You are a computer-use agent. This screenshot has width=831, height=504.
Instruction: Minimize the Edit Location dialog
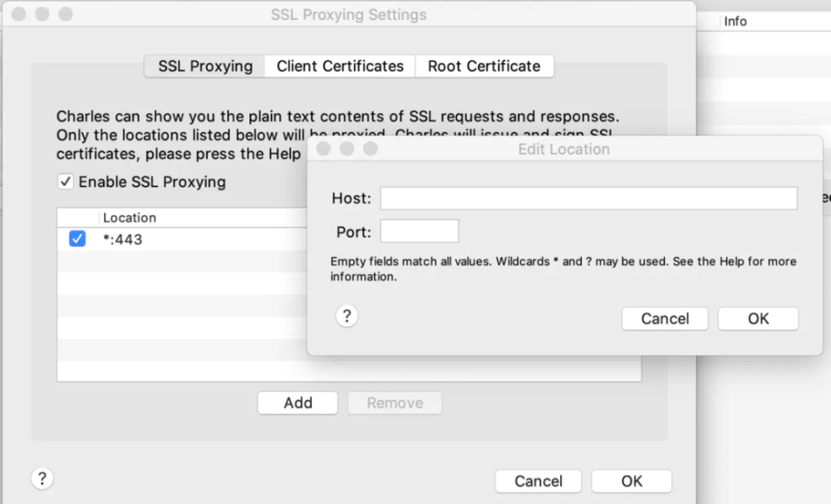[x=347, y=149]
